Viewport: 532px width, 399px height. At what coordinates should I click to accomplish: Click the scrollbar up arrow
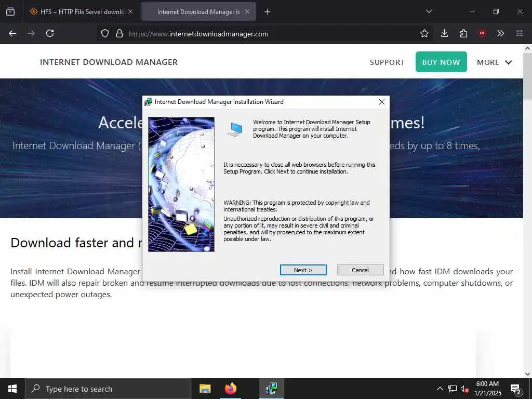(528, 48)
